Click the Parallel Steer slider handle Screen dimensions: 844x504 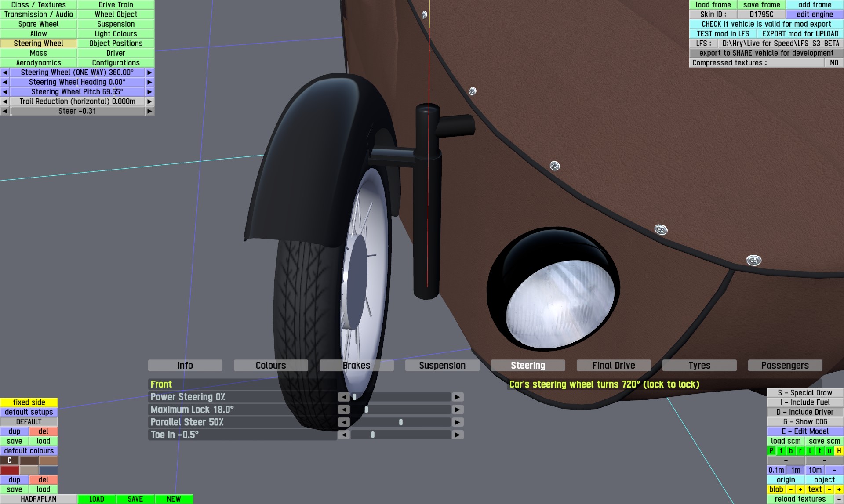[x=401, y=422]
